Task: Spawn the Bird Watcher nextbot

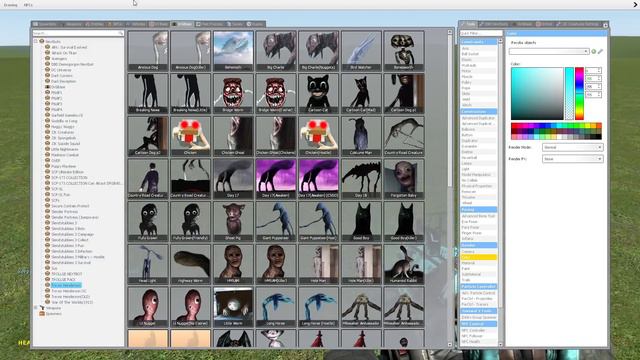Action: click(361, 51)
